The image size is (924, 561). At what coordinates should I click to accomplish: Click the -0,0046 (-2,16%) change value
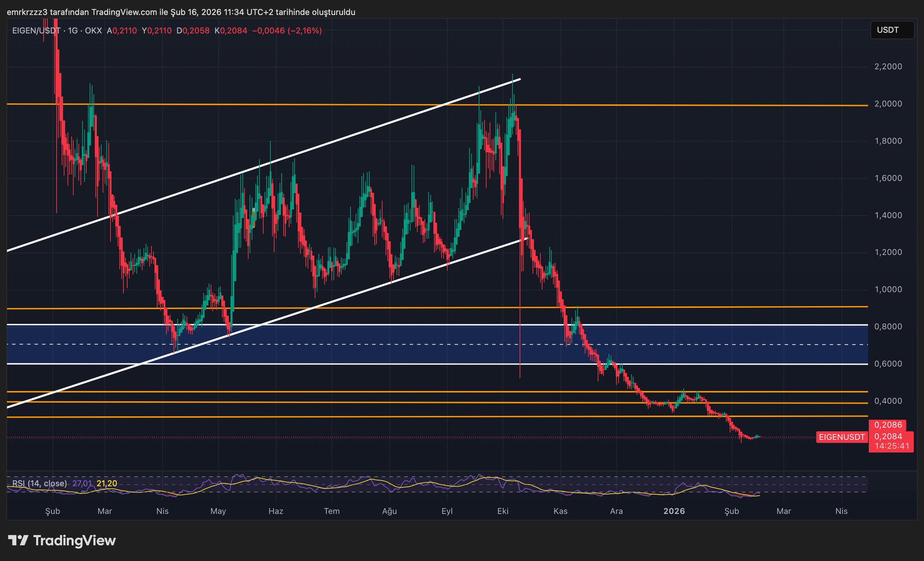coord(287,31)
